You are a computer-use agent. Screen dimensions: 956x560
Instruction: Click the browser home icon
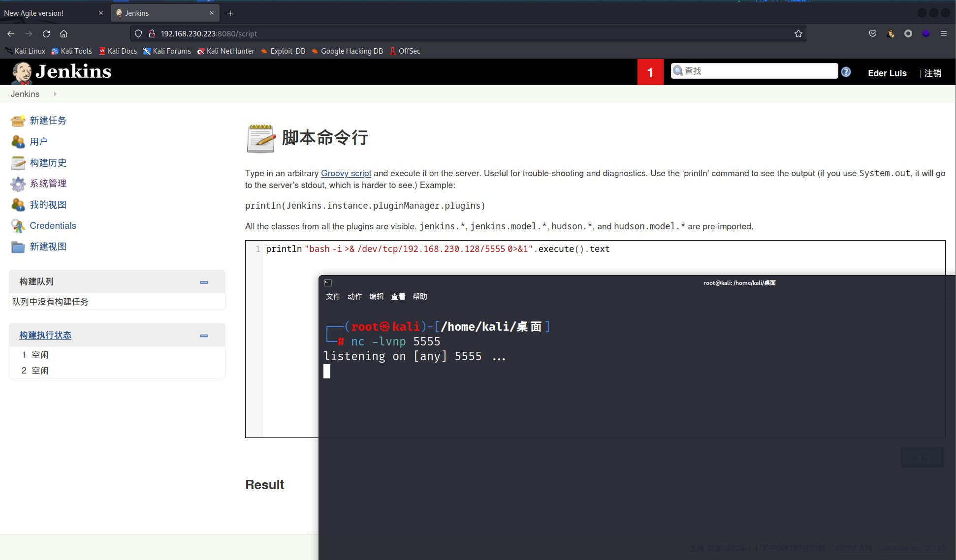tap(64, 33)
